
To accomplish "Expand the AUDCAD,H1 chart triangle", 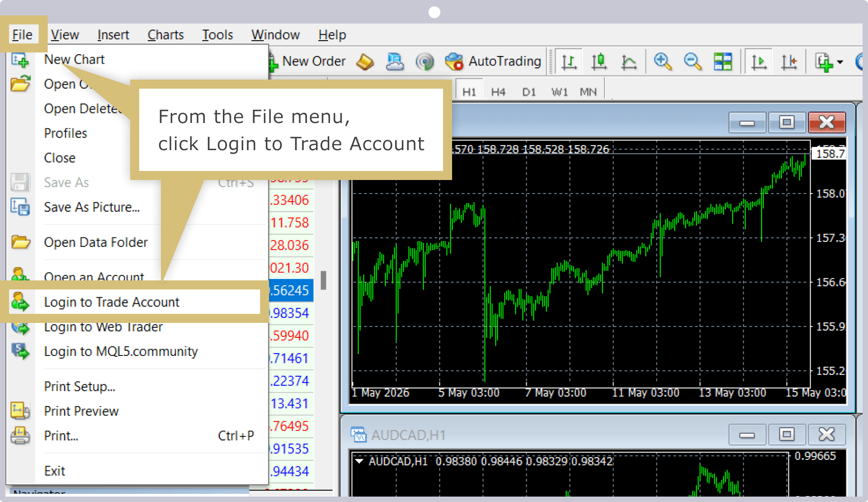I will click(359, 461).
